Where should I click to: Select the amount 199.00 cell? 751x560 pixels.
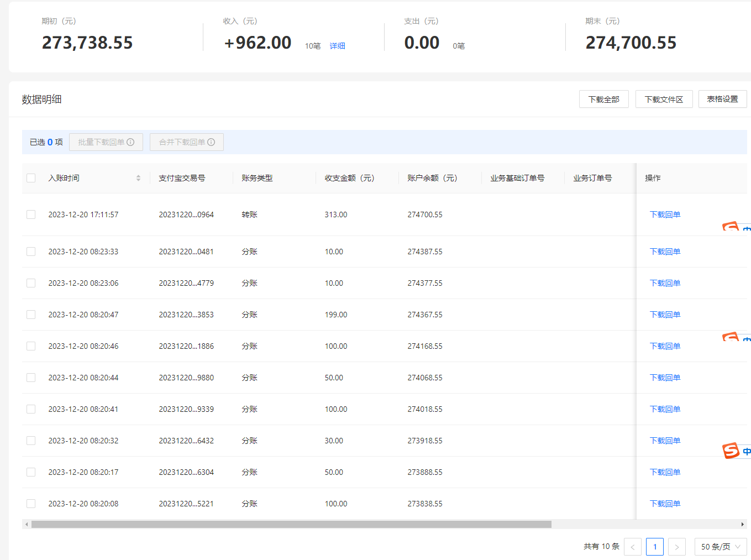336,315
